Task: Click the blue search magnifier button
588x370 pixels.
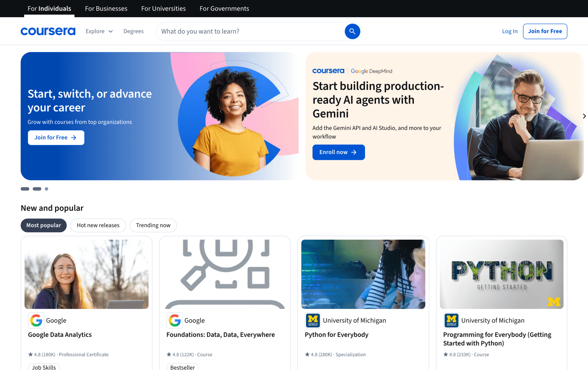Action: pyautogui.click(x=352, y=31)
